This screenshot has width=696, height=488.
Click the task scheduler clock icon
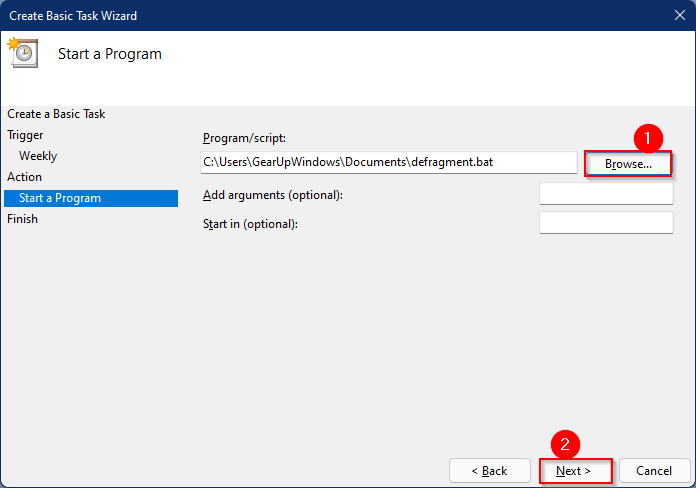point(24,53)
